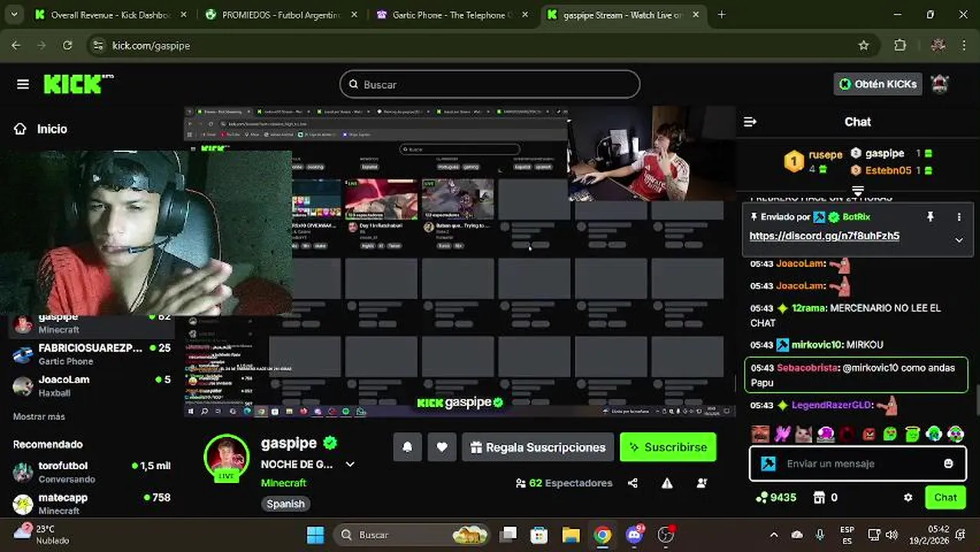The height and width of the screenshot is (552, 980).
Task: Click the KICK logo
Action: pyautogui.click(x=77, y=84)
